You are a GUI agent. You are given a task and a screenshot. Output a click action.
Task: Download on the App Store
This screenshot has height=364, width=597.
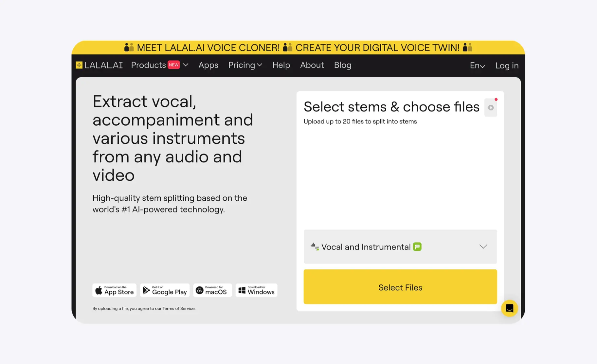coord(114,290)
